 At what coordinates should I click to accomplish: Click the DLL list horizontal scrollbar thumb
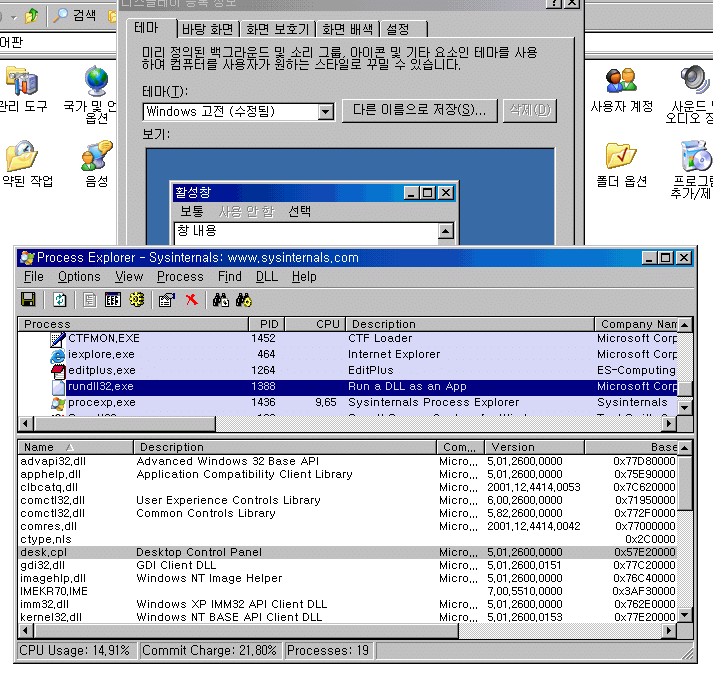(247, 631)
